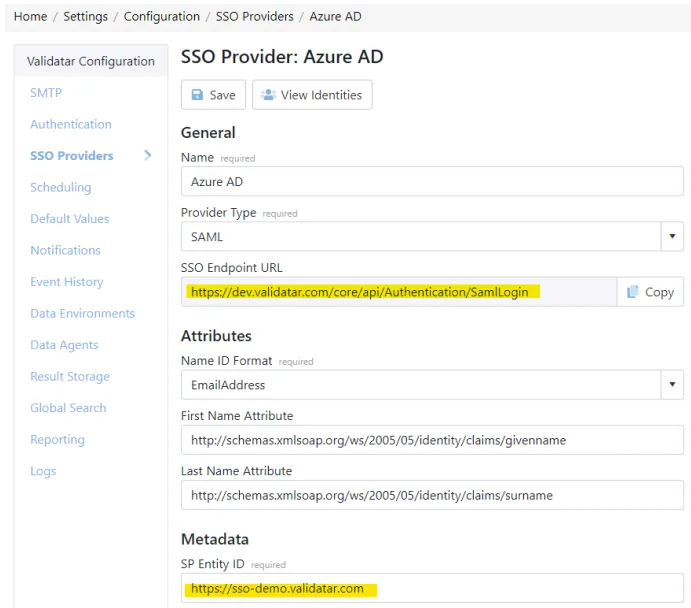This screenshot has height=608, width=691.
Task: Click the General section heading
Action: coord(208,133)
